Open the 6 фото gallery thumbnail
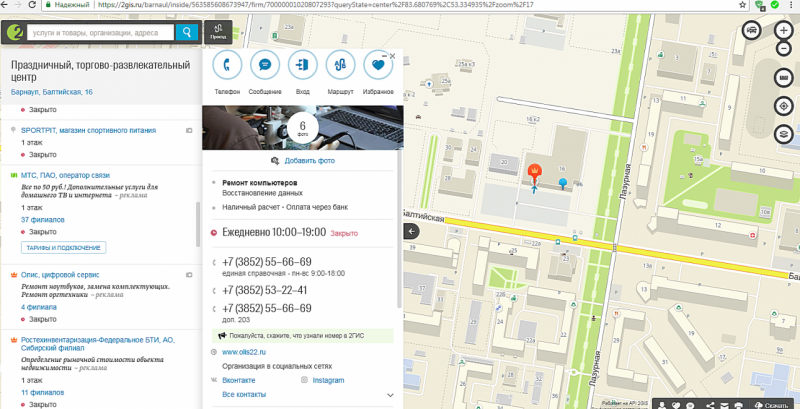The width and height of the screenshot is (800, 409). [303, 127]
